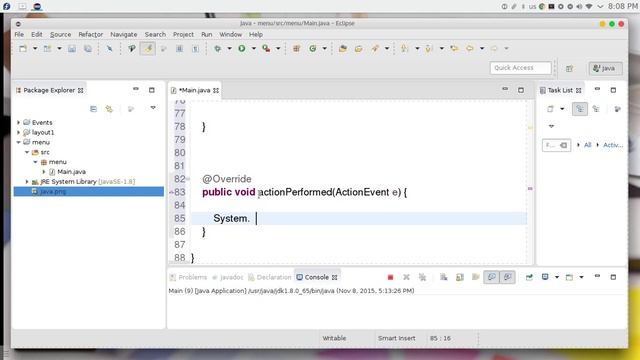Select the Package Explorer tab

point(49,90)
